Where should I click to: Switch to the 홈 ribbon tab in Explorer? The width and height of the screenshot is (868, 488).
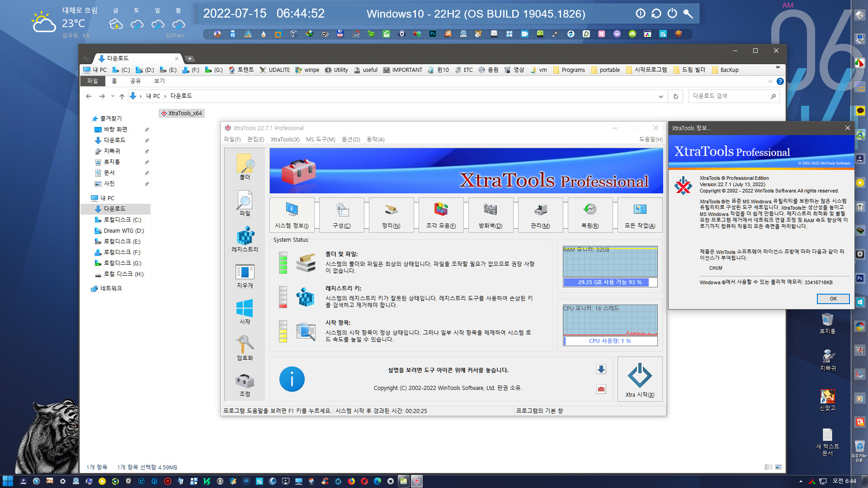pos(114,81)
